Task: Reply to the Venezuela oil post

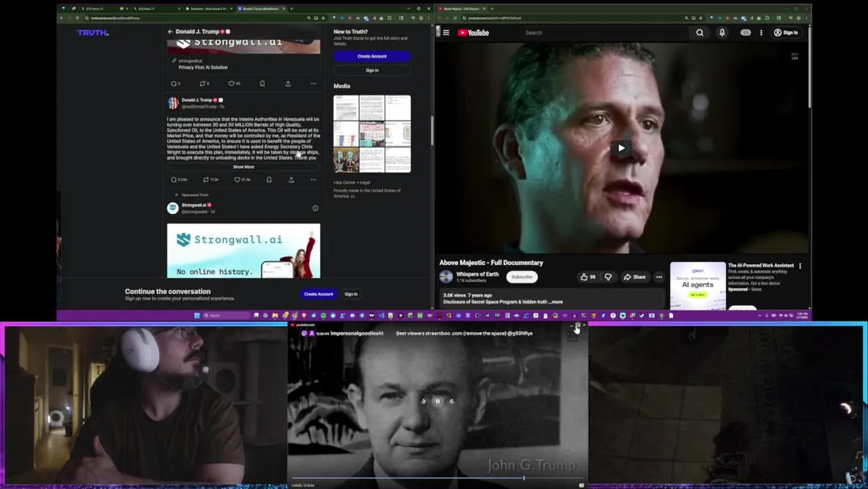Action: 177,180
